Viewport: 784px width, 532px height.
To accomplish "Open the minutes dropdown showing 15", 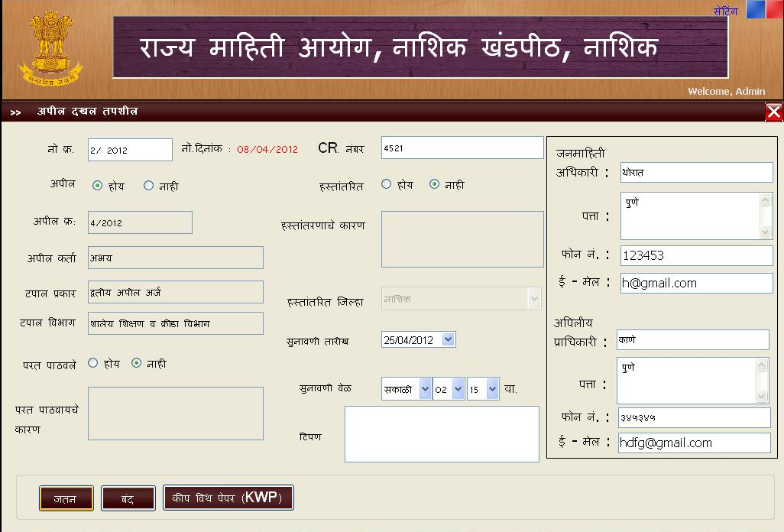I will click(492, 389).
